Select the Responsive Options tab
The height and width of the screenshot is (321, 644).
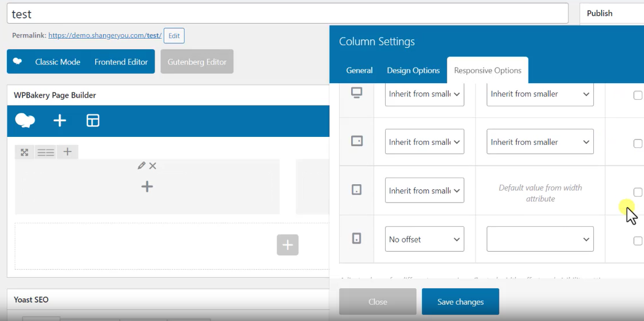click(x=488, y=70)
